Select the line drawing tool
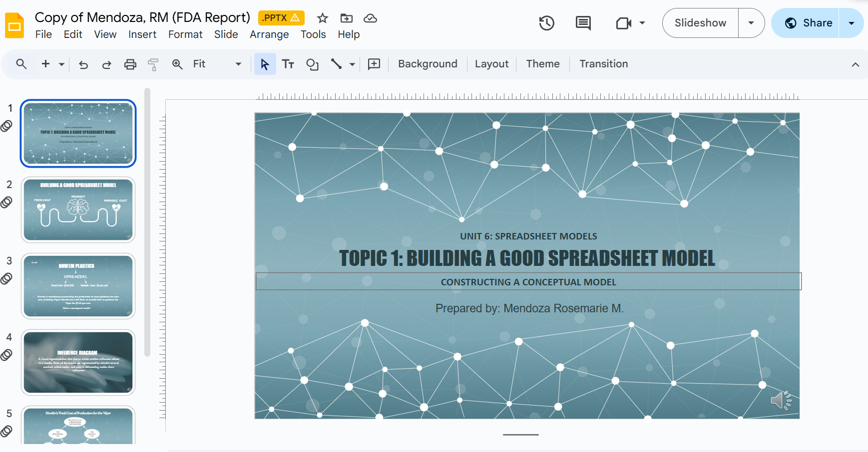The height and width of the screenshot is (452, 868). 336,64
